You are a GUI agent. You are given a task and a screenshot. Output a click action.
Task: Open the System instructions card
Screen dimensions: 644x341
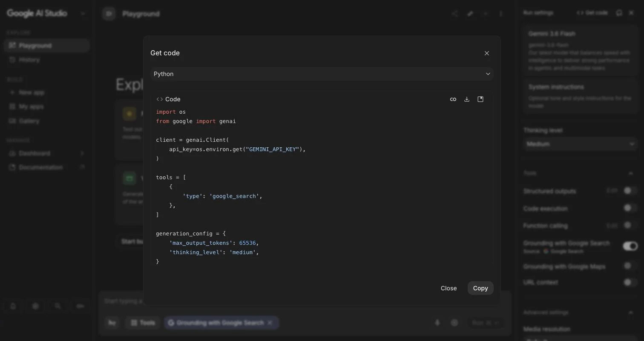pos(580,96)
